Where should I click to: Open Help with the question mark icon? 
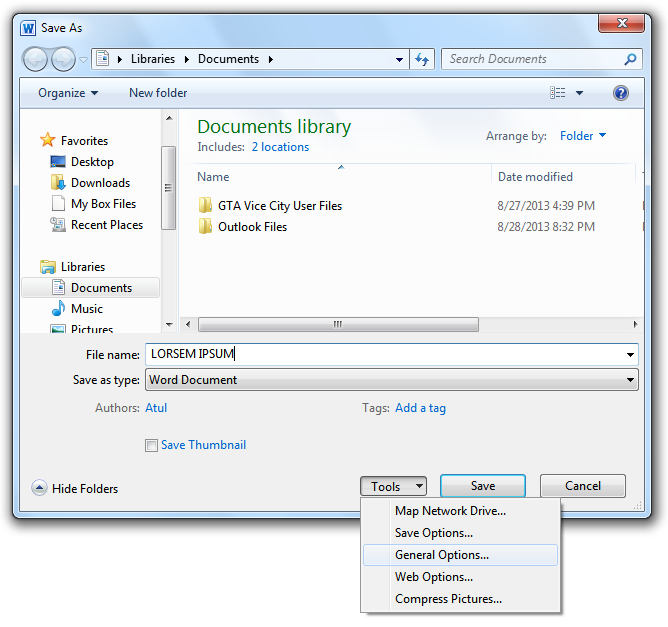620,92
